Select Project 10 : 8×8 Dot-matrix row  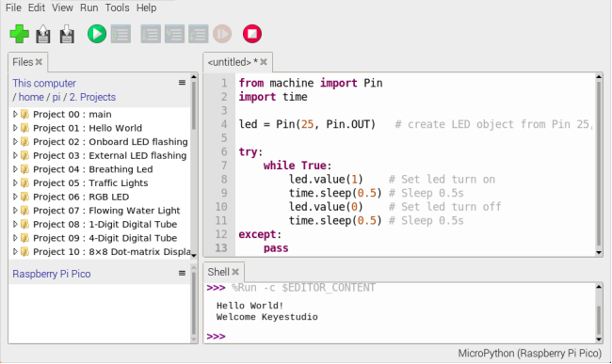point(100,252)
